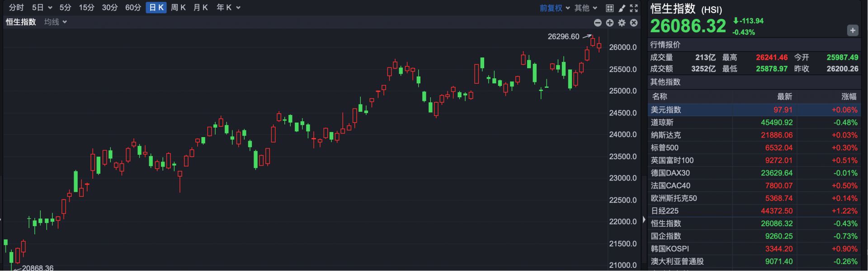Screen dimensions: 868x271
Task: Open the 年K period dropdown
Action: click(x=228, y=8)
